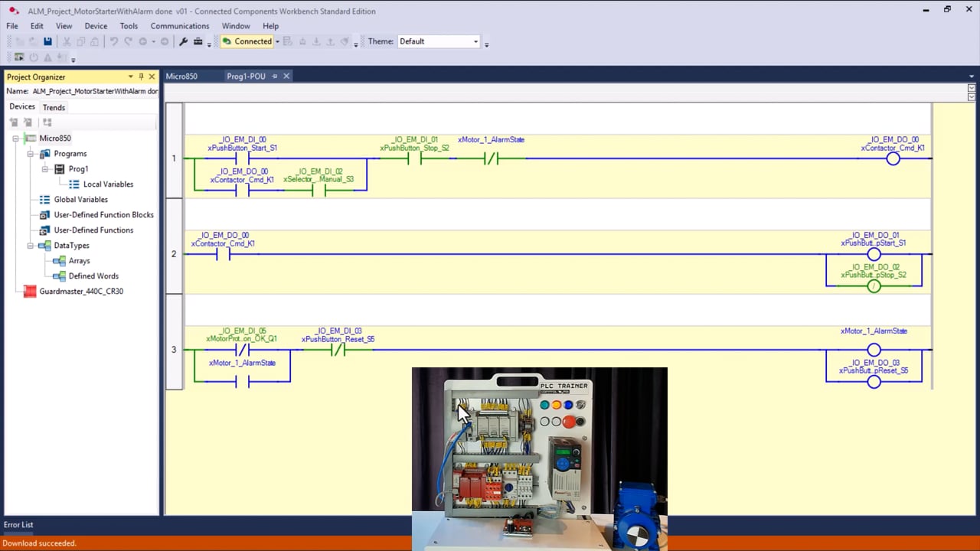Click the second device toolbar icon under Devices
Viewport: 980px width, 551px height.
28,122
